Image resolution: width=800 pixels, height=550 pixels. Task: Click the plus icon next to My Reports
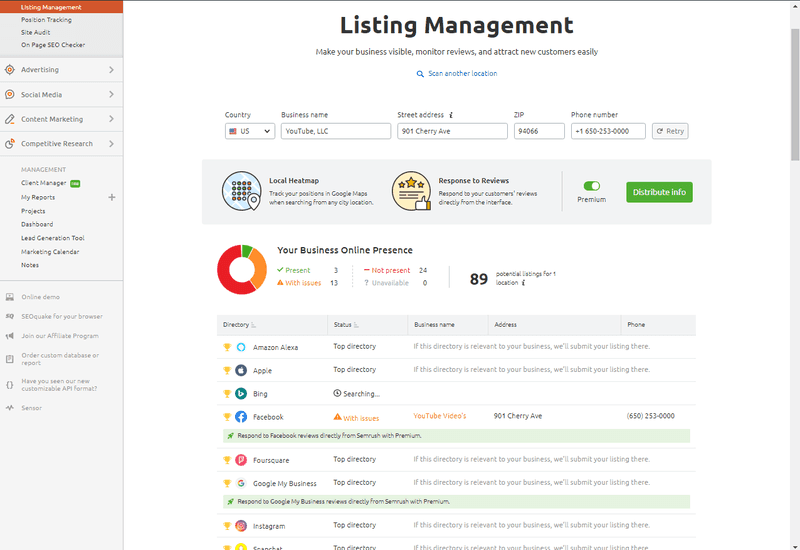pyautogui.click(x=112, y=197)
